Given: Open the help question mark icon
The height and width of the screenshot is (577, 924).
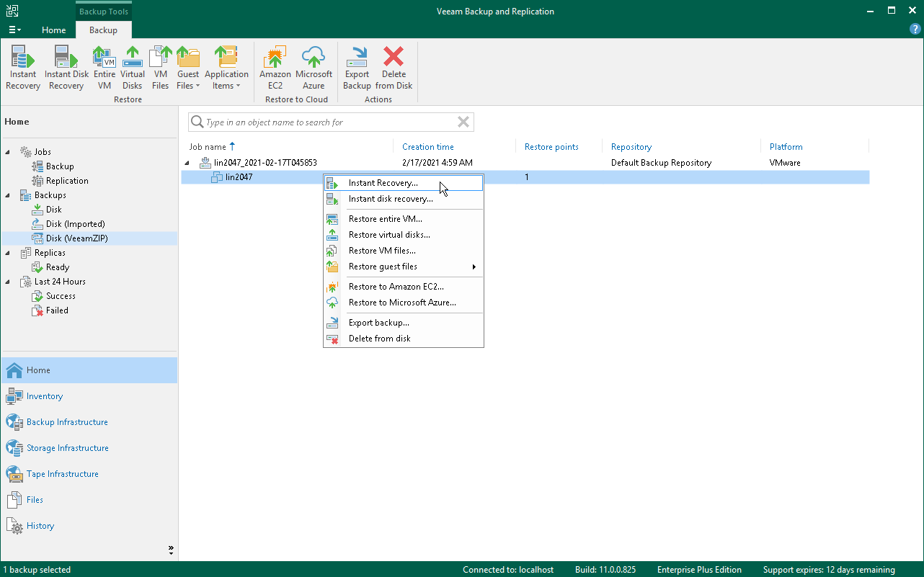Looking at the screenshot, I should tap(915, 30).
